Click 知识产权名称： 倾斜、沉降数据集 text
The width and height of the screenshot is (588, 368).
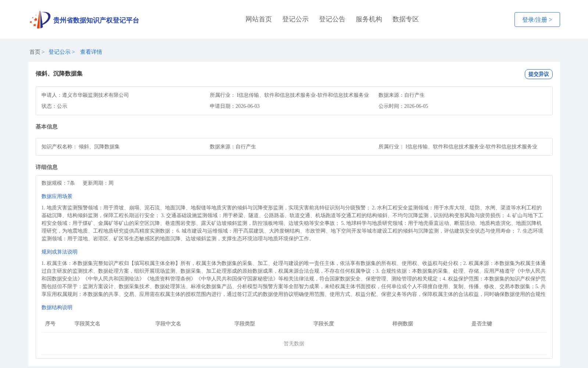pos(80,146)
